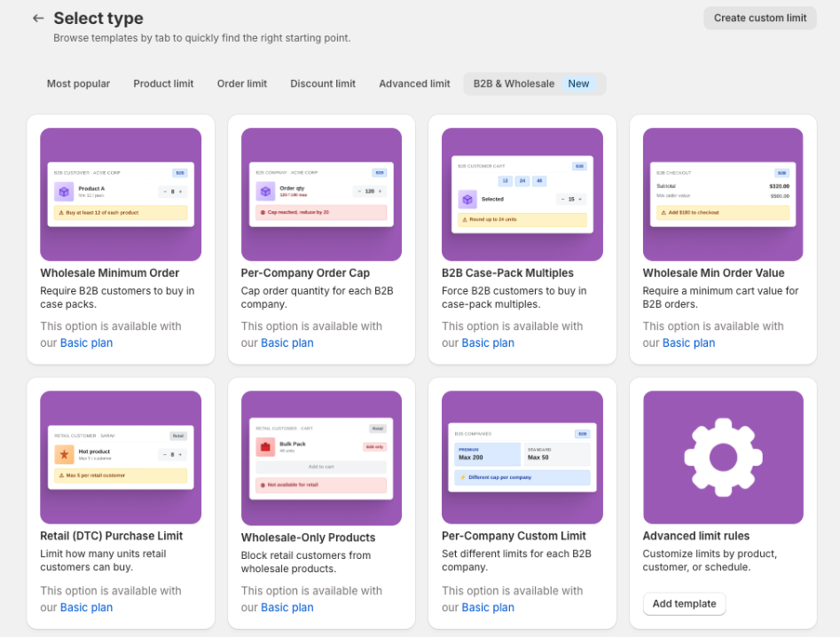Click the B2B Case-Pack Multiples title
The width and height of the screenshot is (840, 637).
pos(507,272)
